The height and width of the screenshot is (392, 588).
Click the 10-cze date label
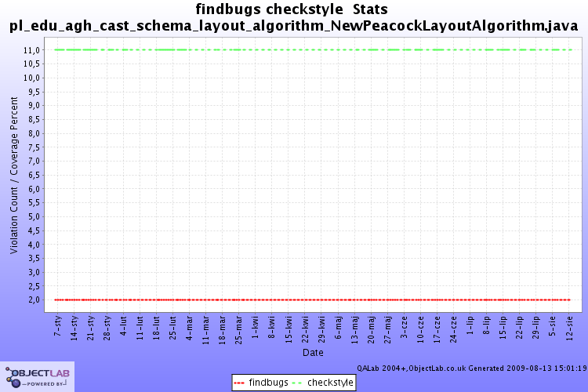point(421,329)
